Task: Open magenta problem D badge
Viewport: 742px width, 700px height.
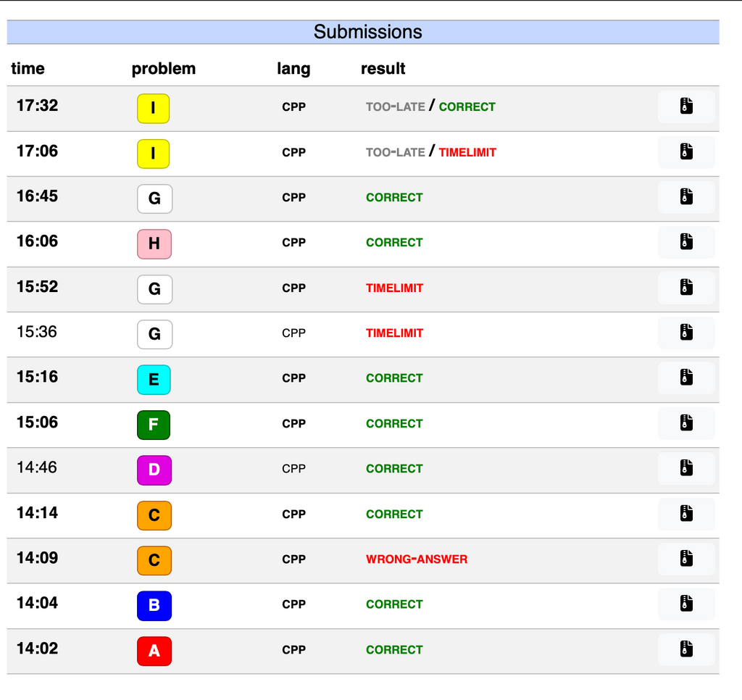Action: click(x=154, y=470)
